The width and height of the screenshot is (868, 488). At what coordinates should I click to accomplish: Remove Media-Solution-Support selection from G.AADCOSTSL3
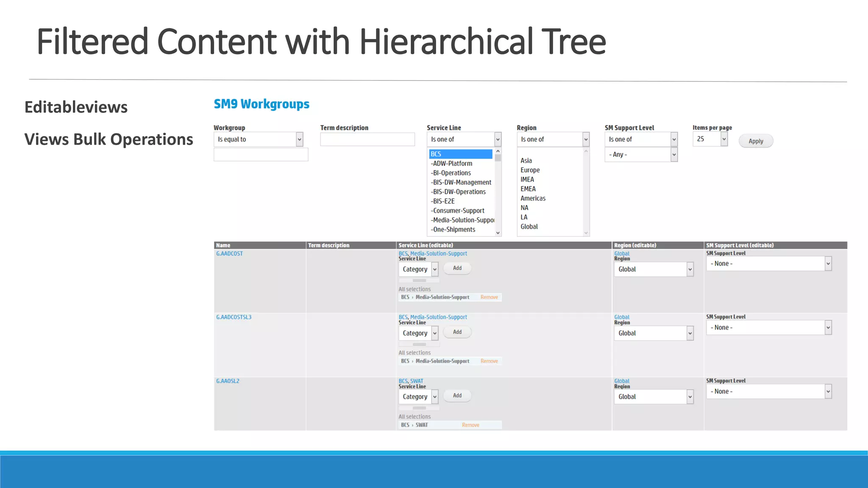(x=489, y=361)
